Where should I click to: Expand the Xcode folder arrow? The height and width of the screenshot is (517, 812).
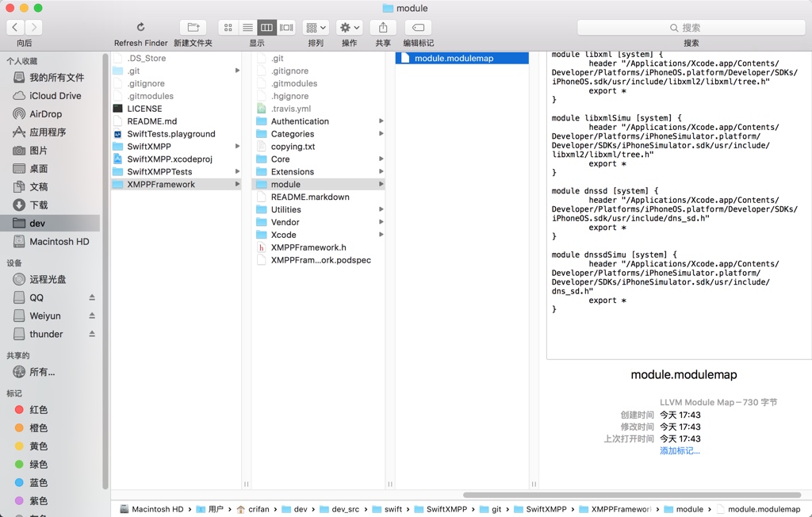[381, 235]
